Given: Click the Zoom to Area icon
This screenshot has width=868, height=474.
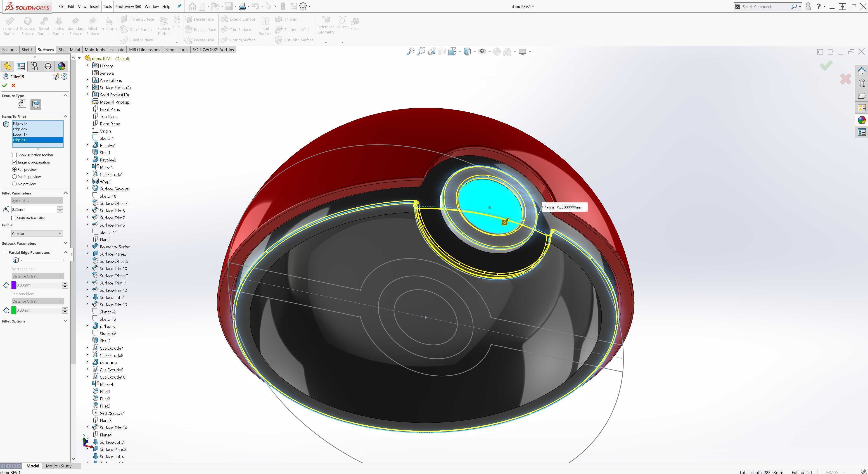Looking at the screenshot, I should pyautogui.click(x=421, y=52).
